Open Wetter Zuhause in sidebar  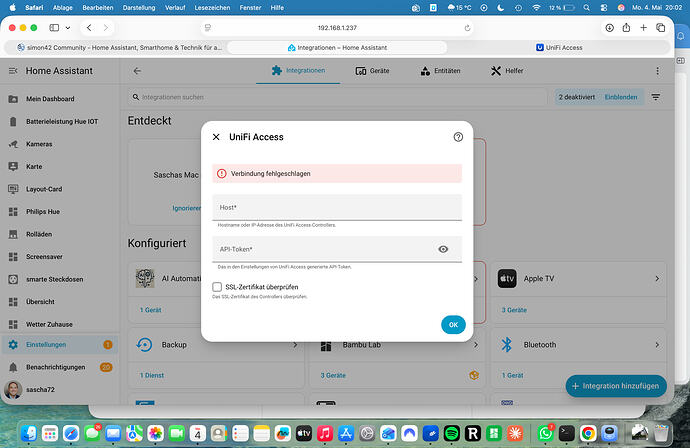pos(59,324)
